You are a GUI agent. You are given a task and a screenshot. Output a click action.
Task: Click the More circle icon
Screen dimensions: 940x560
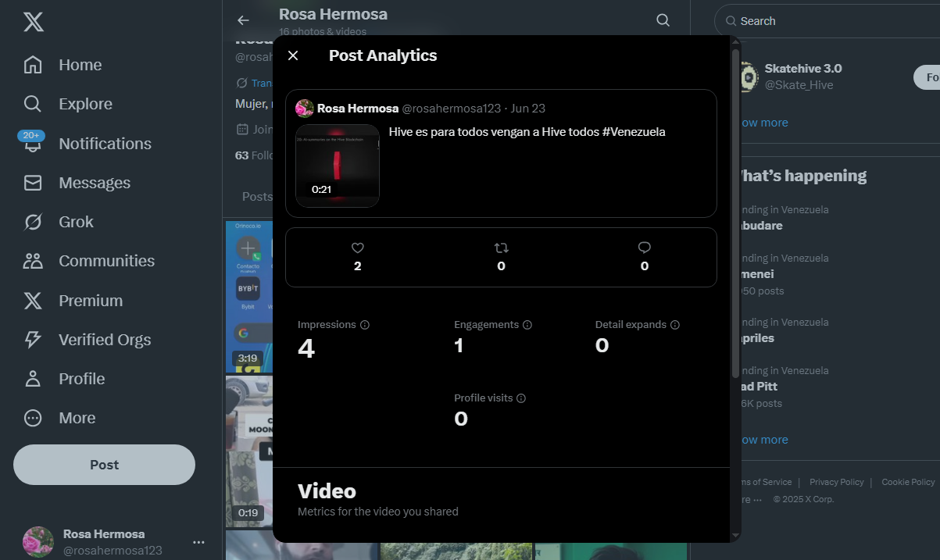(33, 418)
